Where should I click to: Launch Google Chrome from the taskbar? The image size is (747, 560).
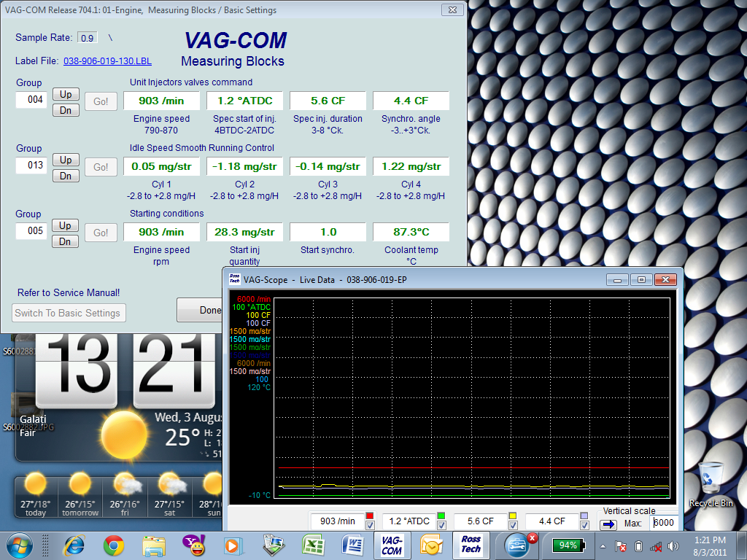(114, 545)
